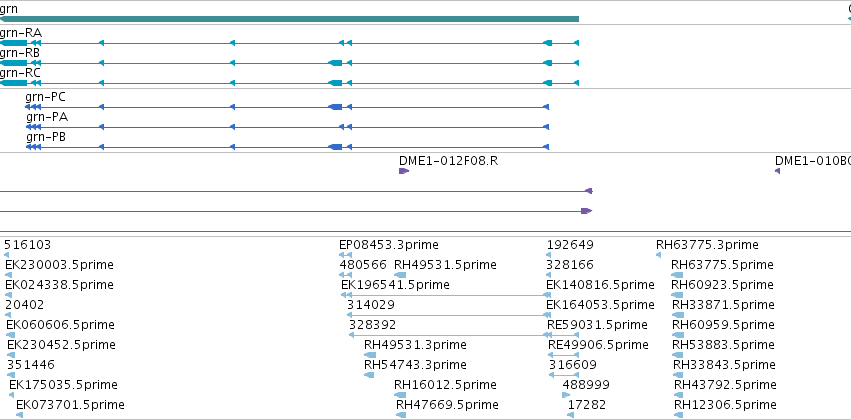The width and height of the screenshot is (851, 420).
Task: Open EK073701.5prime feature label
Action: pyautogui.click(x=71, y=405)
